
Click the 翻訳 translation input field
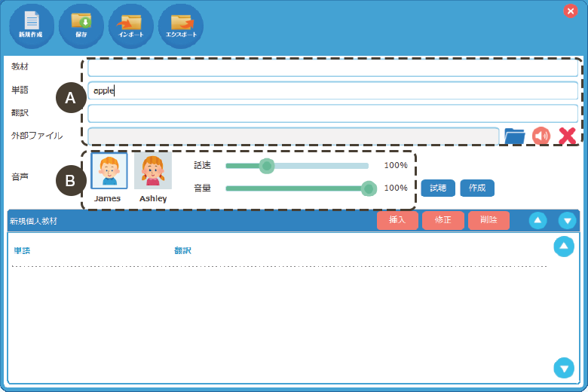(332, 113)
